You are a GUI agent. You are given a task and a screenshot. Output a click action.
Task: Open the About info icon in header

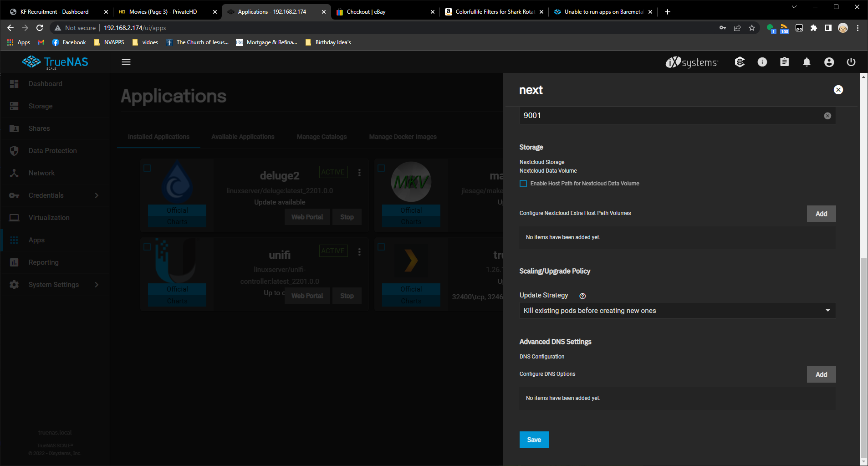click(762, 62)
